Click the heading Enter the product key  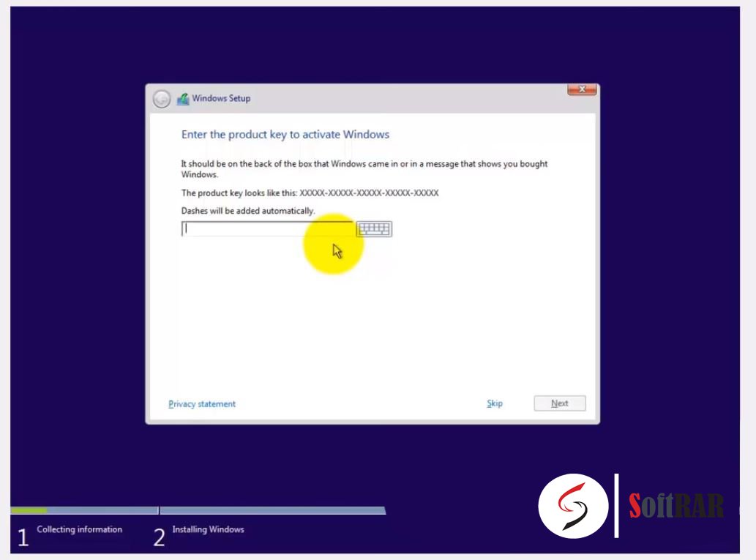tap(285, 135)
